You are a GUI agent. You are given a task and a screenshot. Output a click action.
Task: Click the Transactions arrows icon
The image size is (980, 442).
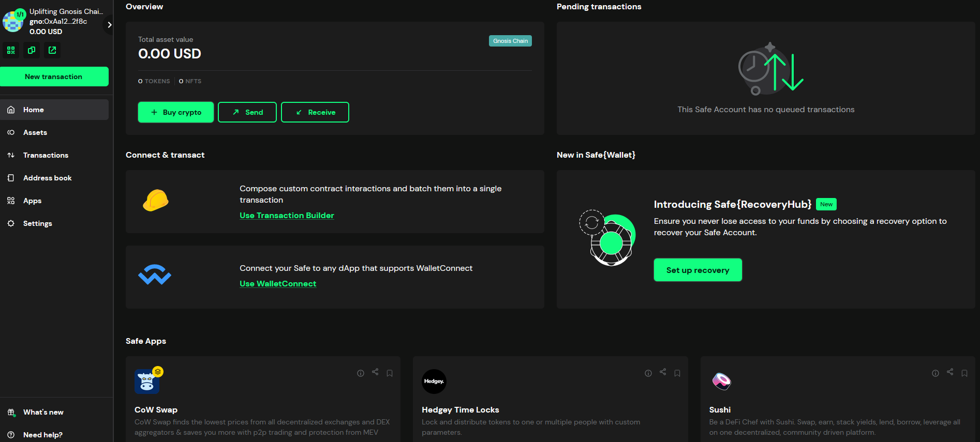[11, 155]
